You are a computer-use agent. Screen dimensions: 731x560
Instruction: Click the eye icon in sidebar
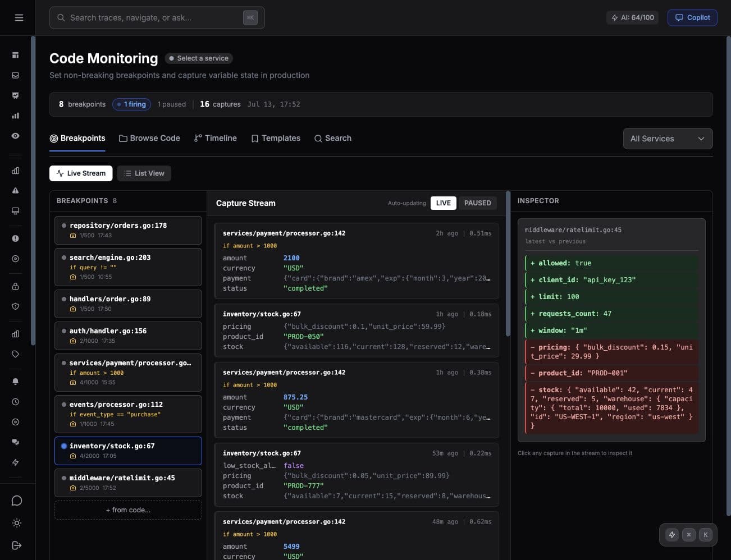tap(15, 136)
